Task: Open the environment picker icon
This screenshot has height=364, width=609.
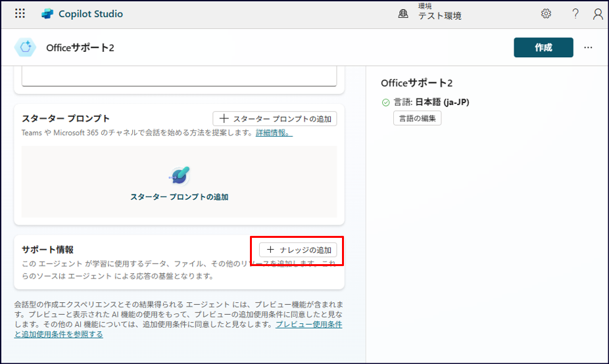Action: [x=403, y=14]
